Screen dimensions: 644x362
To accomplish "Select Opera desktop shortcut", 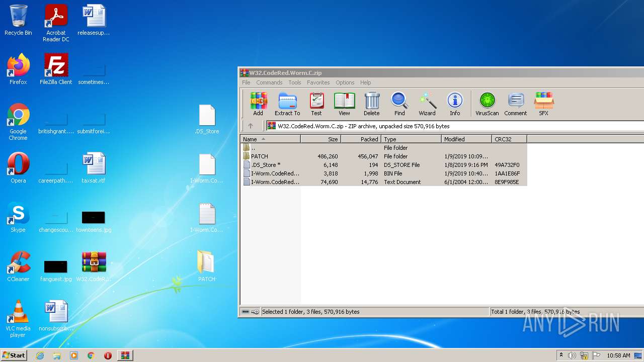I will point(18,168).
